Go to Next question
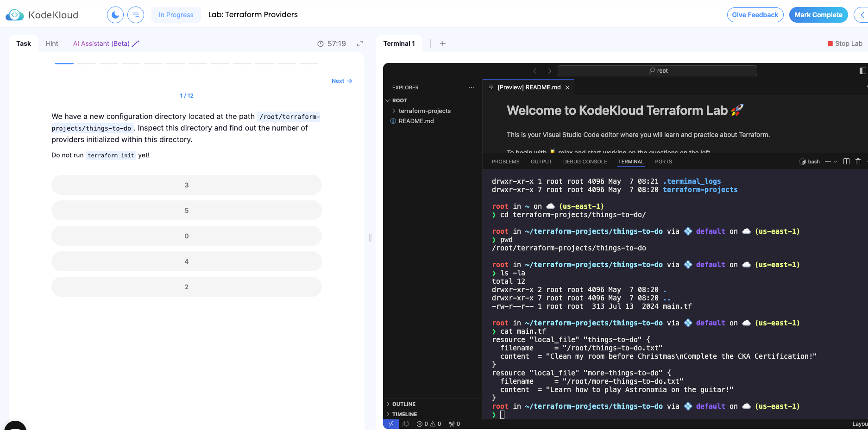 click(342, 81)
